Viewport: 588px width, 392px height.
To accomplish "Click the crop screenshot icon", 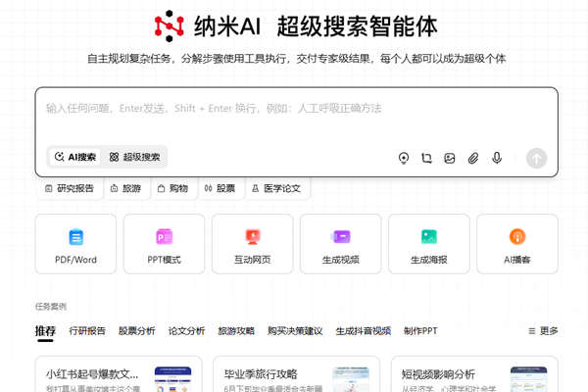I will (x=426, y=158).
